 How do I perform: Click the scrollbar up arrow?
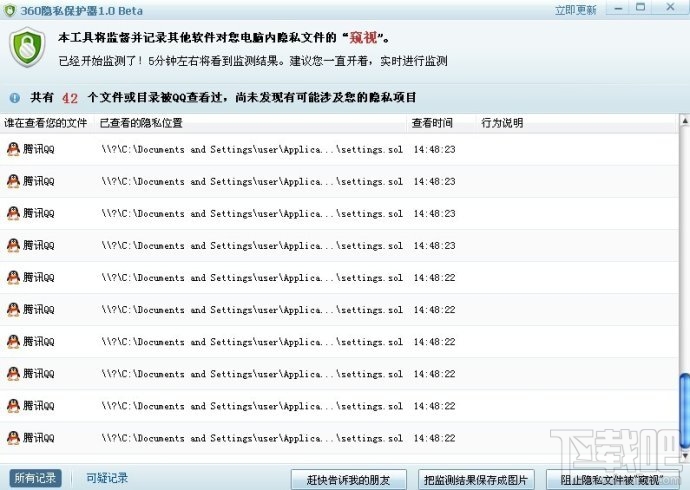(x=684, y=120)
